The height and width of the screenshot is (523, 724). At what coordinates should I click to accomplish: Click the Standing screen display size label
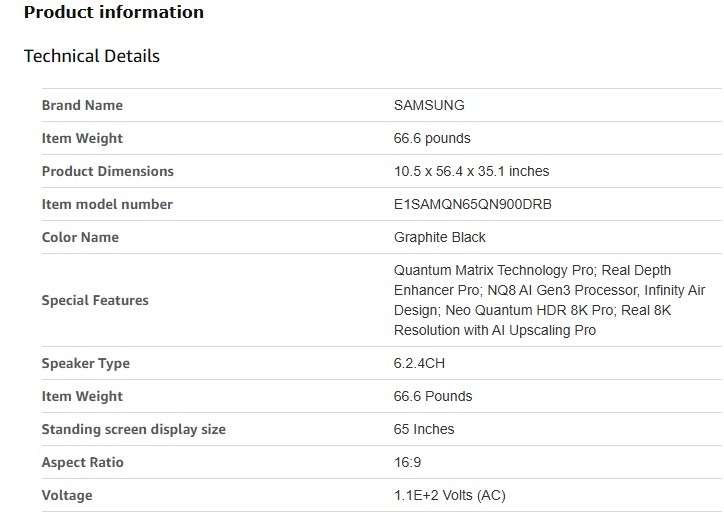(134, 429)
